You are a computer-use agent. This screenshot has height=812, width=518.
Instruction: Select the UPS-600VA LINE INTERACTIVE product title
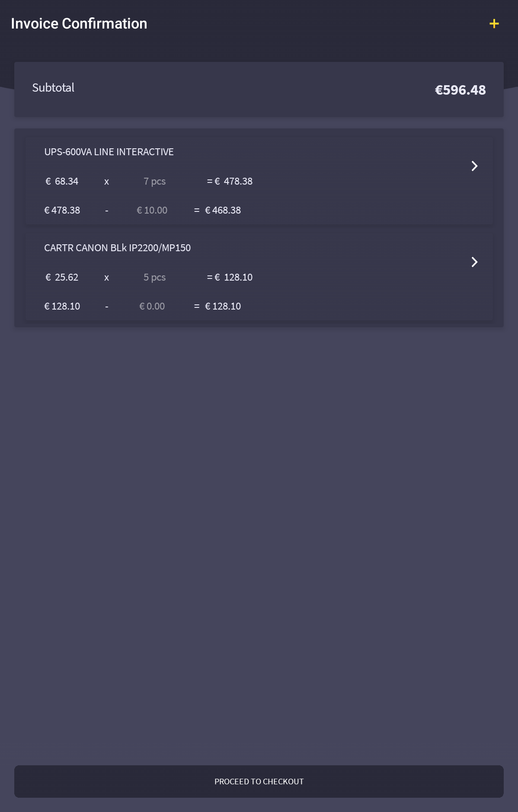[109, 152]
